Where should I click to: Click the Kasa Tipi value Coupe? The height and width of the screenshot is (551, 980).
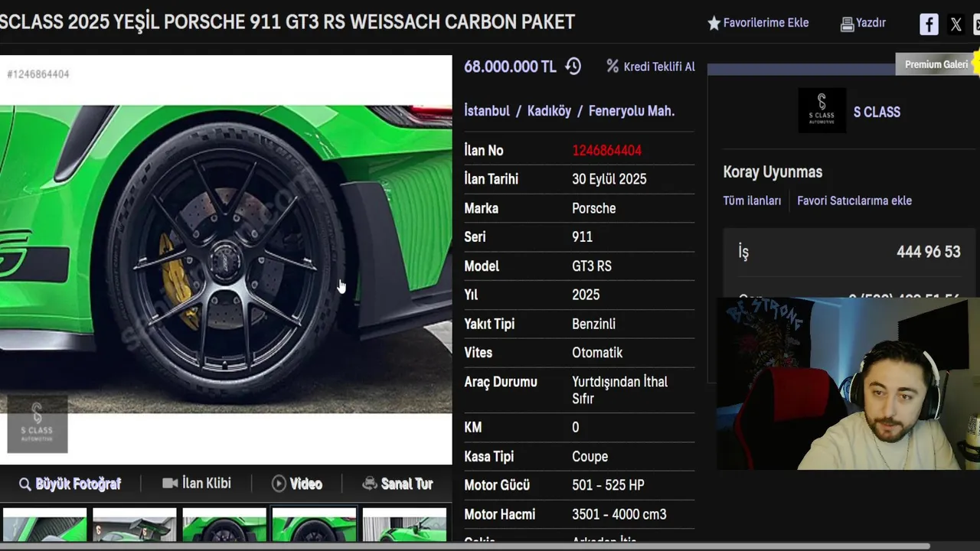tap(590, 457)
